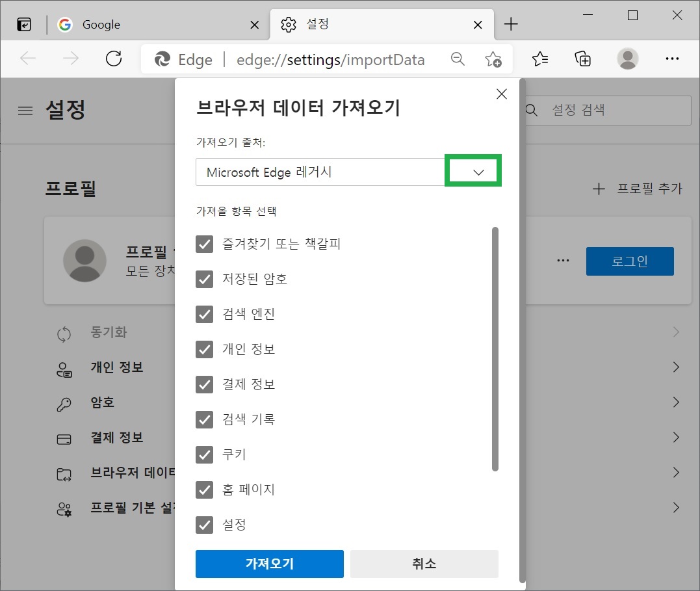
Task: Click the Google favicon on first tab
Action: click(x=65, y=25)
